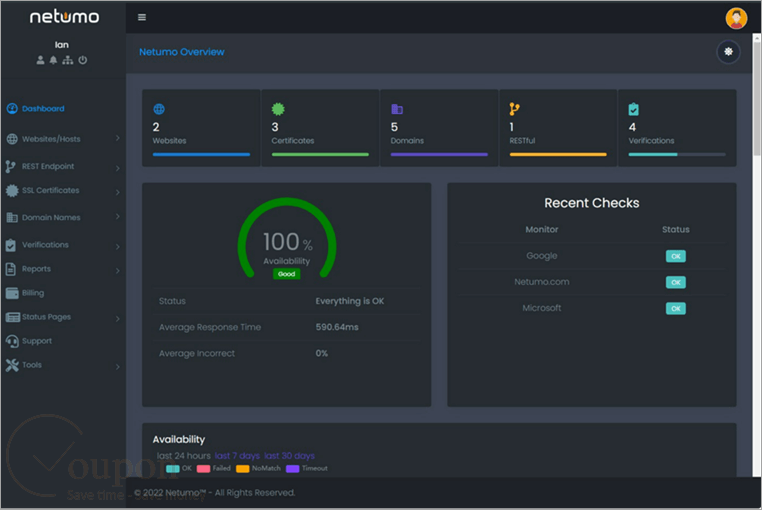Click the REST Endpoint branch icon in sidebar
The image size is (762, 510).
point(10,166)
